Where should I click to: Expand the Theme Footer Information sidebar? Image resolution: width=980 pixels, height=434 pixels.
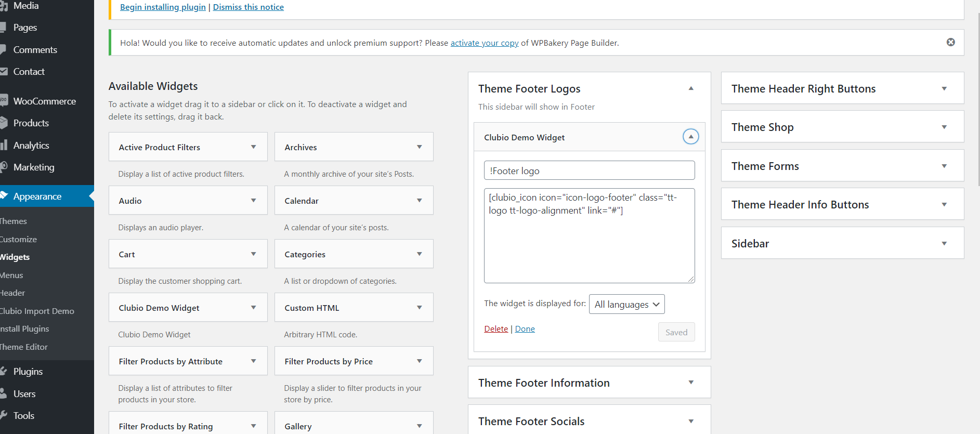[x=691, y=383]
